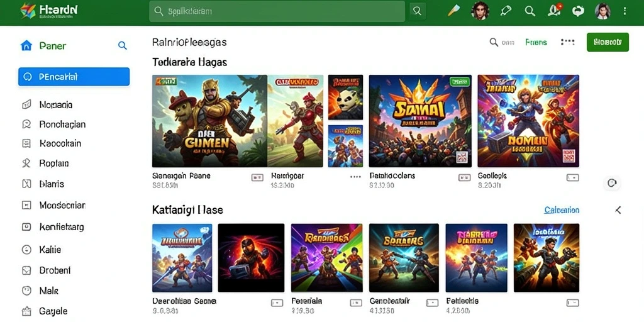644x322 pixels.
Task: Click the pencil icon in header
Action: (x=453, y=11)
